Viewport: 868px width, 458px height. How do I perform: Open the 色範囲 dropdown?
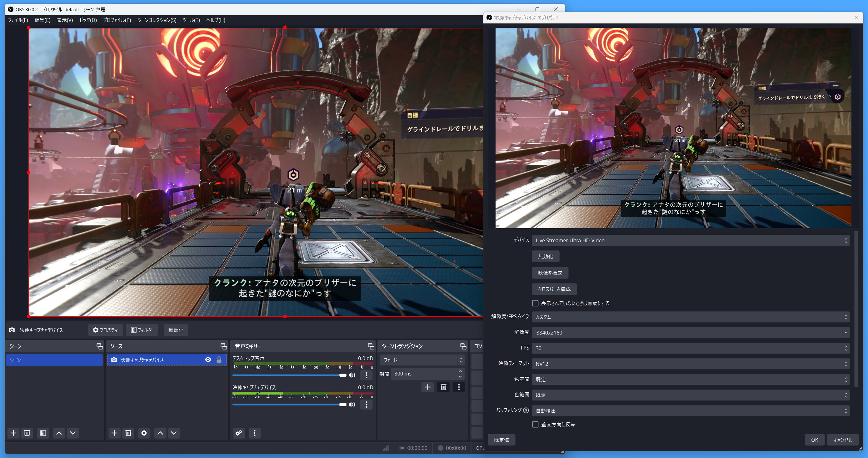coord(691,395)
